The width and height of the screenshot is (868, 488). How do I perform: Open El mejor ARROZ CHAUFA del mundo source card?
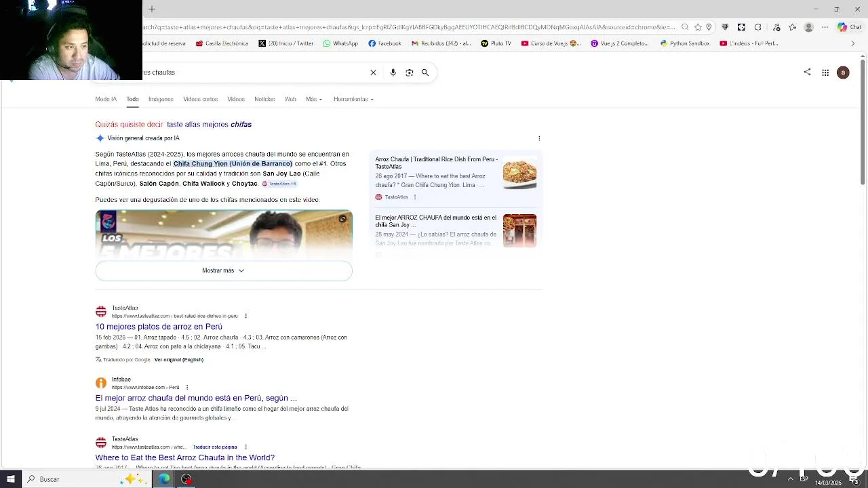tap(435, 221)
